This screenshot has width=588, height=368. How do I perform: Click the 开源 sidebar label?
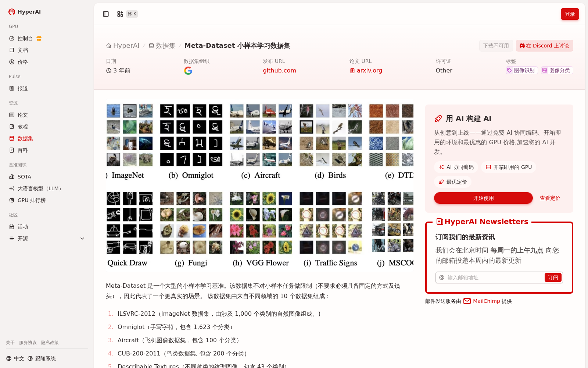pyautogui.click(x=23, y=238)
